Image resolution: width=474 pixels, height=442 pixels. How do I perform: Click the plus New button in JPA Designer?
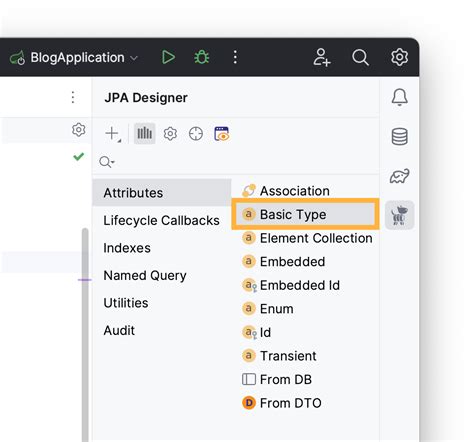tap(112, 134)
